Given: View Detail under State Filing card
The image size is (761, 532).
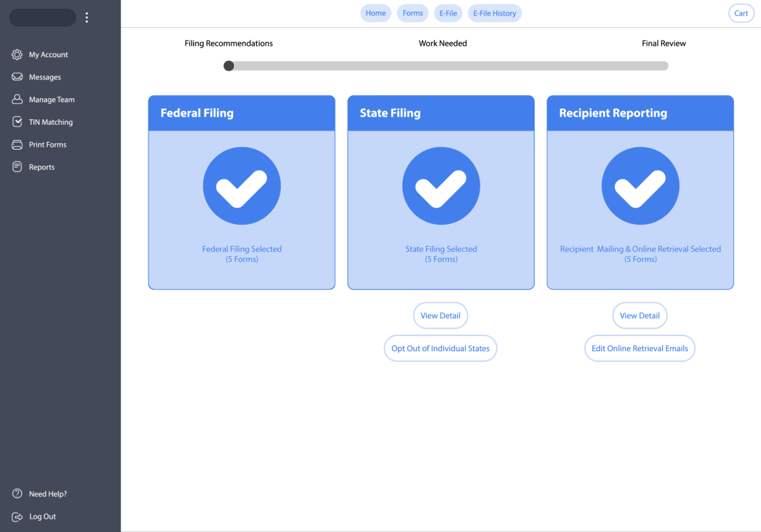Looking at the screenshot, I should coord(440,316).
